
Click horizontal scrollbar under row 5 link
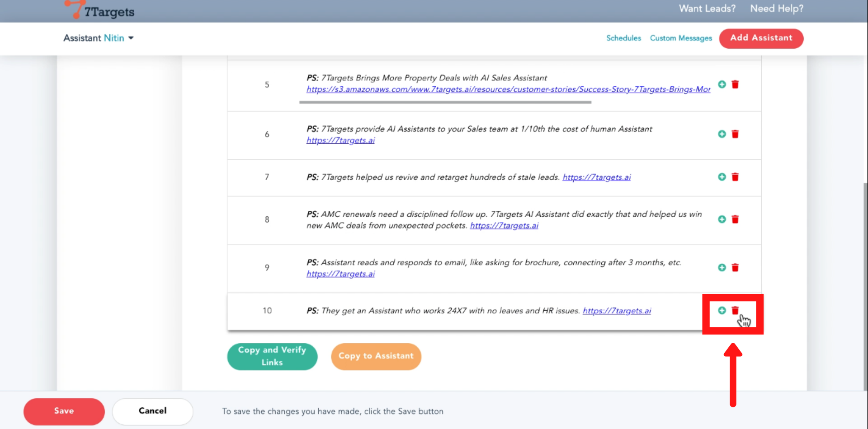[x=445, y=103]
